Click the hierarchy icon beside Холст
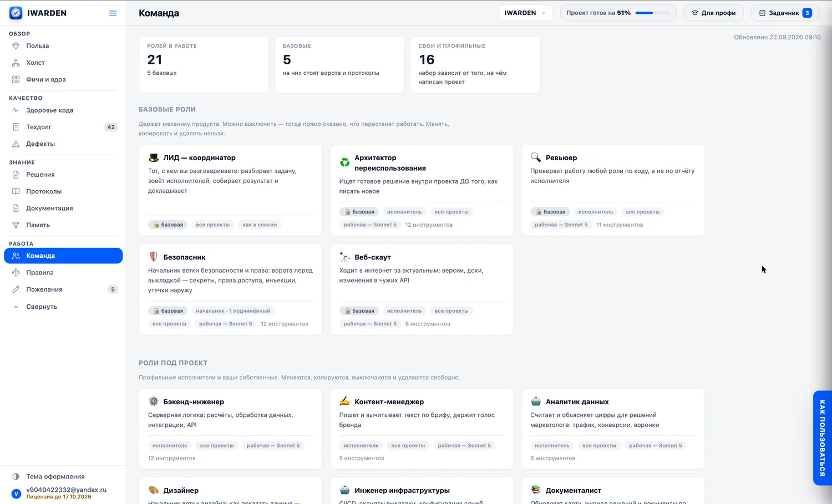The image size is (832, 504). click(16, 63)
